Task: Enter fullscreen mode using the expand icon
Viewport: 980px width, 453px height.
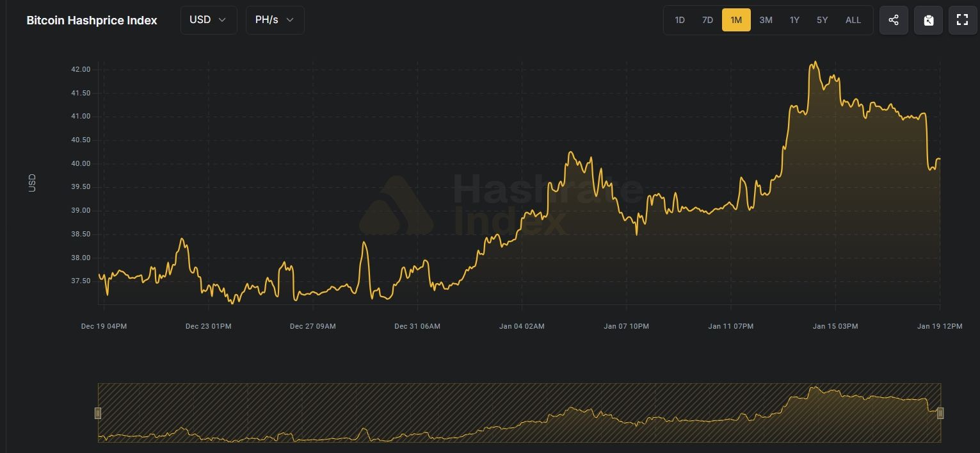Action: tap(962, 20)
